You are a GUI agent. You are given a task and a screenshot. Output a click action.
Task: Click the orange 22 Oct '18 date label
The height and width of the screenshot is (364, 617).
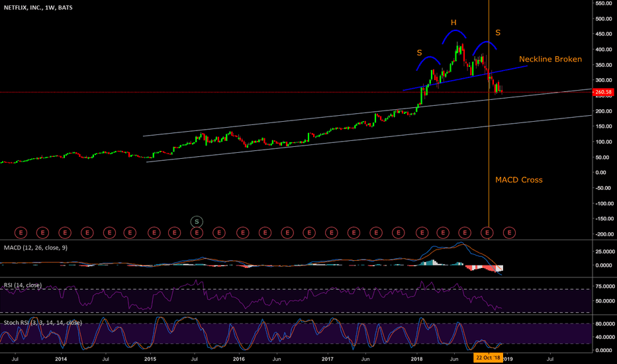[488, 357]
